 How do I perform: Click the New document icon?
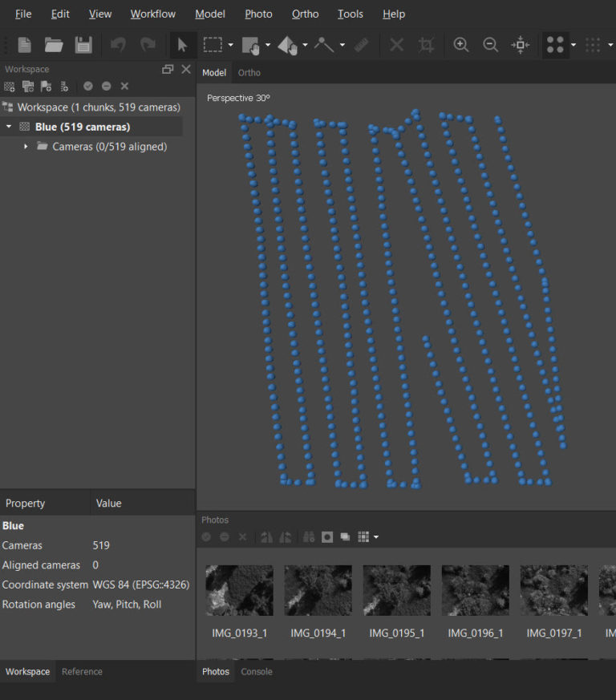tap(25, 45)
